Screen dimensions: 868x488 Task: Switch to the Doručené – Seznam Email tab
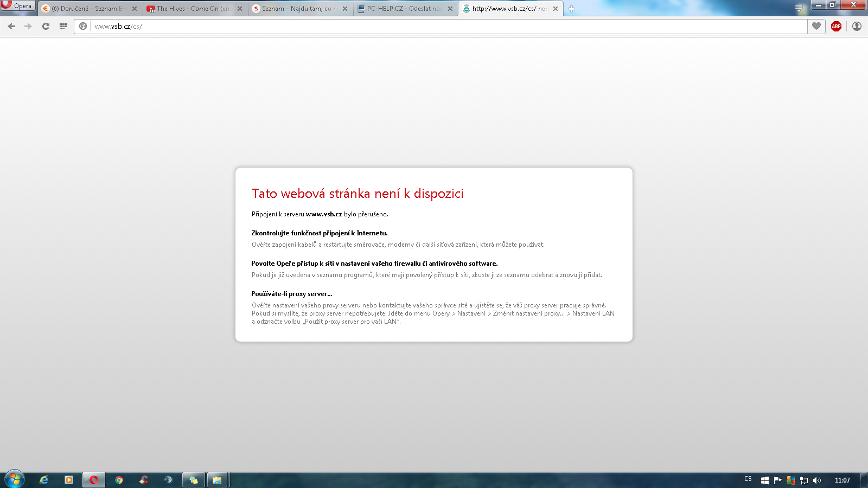click(87, 9)
